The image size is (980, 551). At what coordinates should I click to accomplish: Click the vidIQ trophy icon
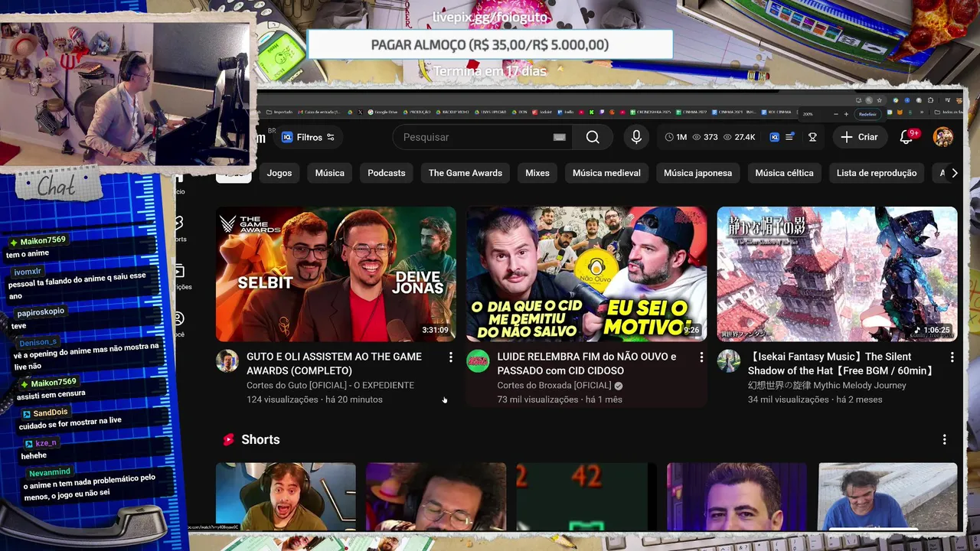tap(812, 137)
